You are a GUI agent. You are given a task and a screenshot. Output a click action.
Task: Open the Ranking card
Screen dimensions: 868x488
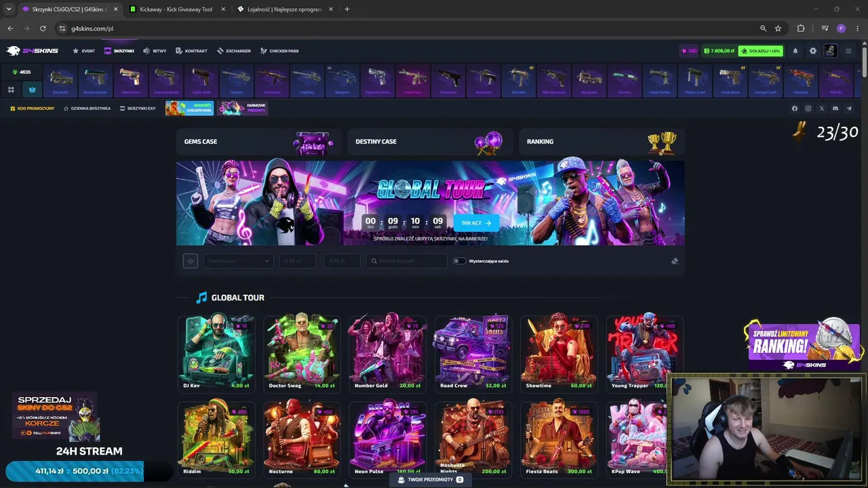[x=601, y=142]
